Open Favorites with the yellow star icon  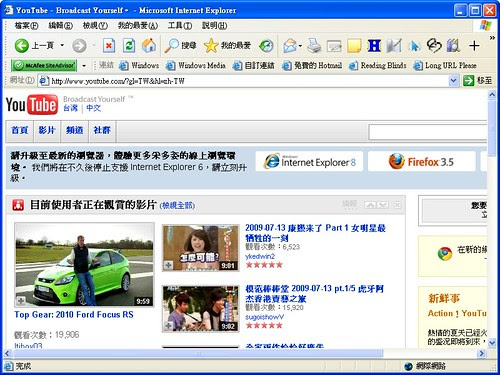[x=211, y=45]
